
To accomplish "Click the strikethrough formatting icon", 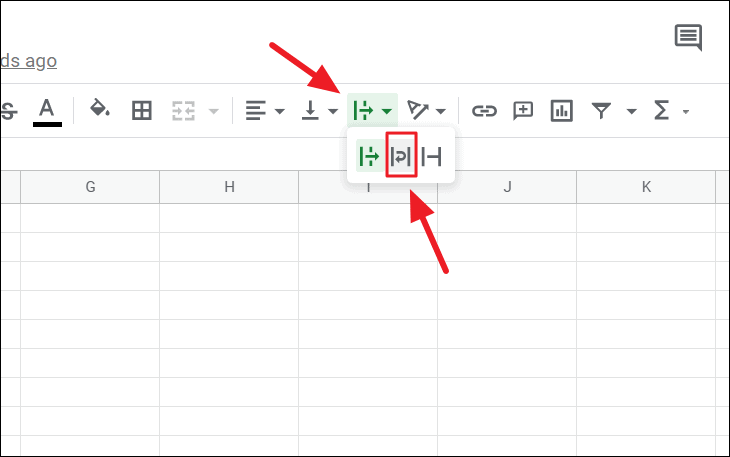I will (8, 110).
